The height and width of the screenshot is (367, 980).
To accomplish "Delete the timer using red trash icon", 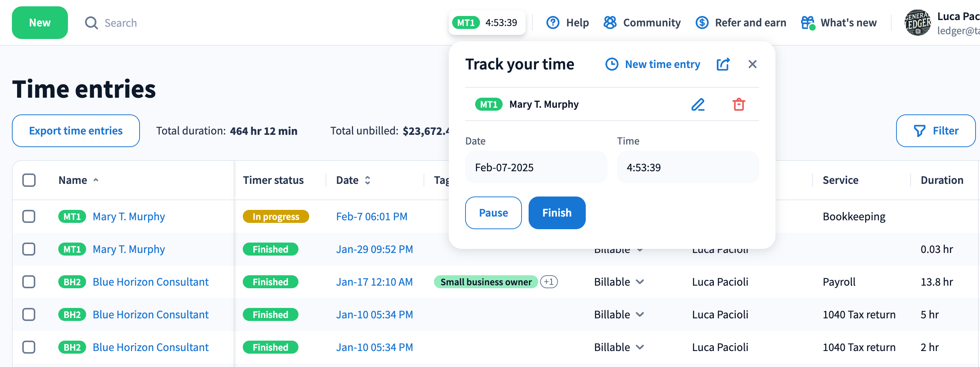I will coord(738,104).
